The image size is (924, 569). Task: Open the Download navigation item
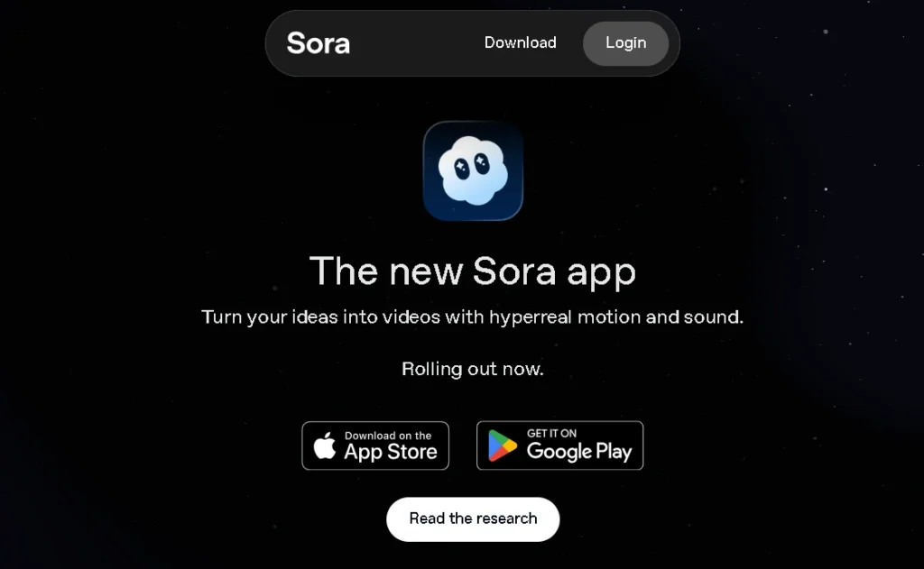click(521, 42)
